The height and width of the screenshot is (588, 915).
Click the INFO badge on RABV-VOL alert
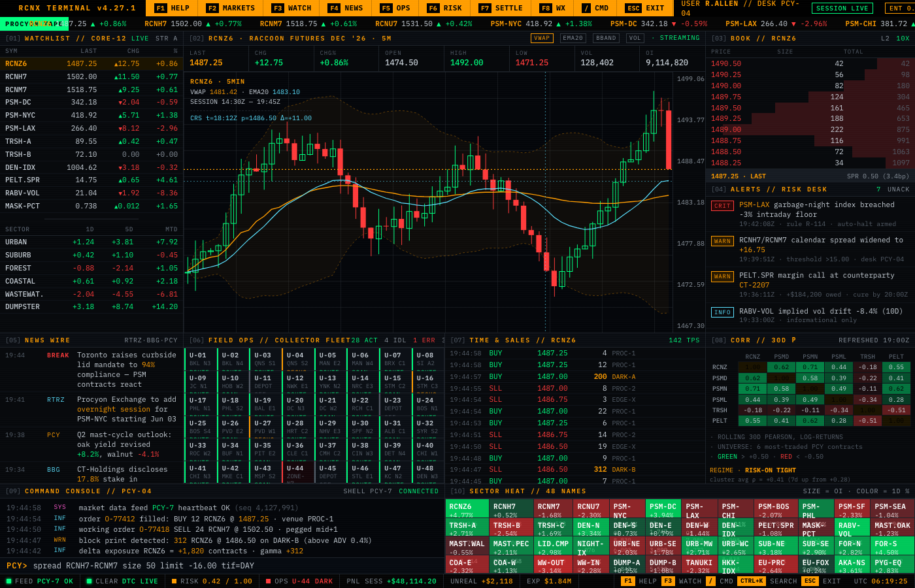coord(722,312)
